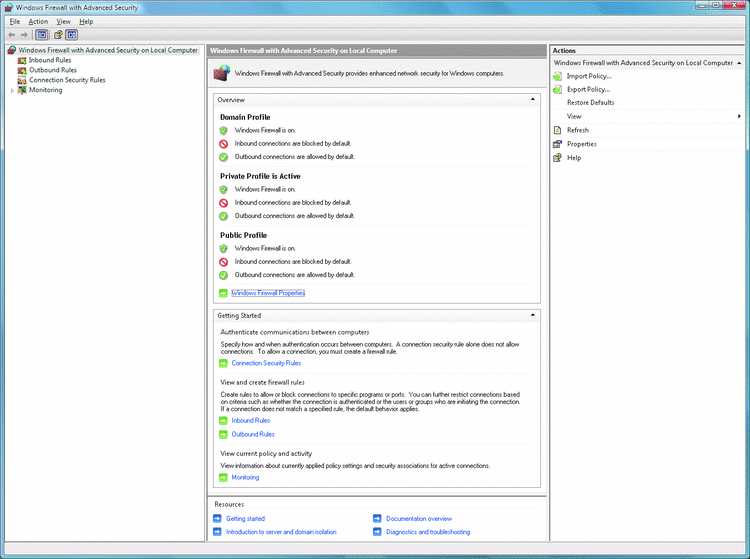This screenshot has width=750, height=559.
Task: Click the Import Policy icon
Action: (557, 76)
